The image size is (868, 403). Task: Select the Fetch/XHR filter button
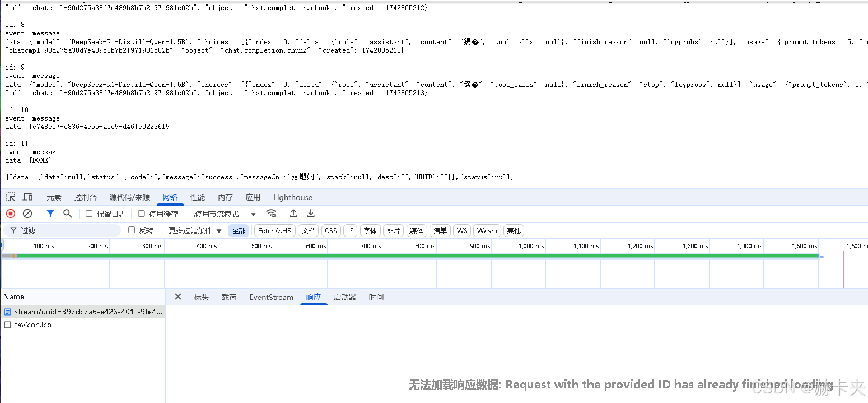pos(274,230)
